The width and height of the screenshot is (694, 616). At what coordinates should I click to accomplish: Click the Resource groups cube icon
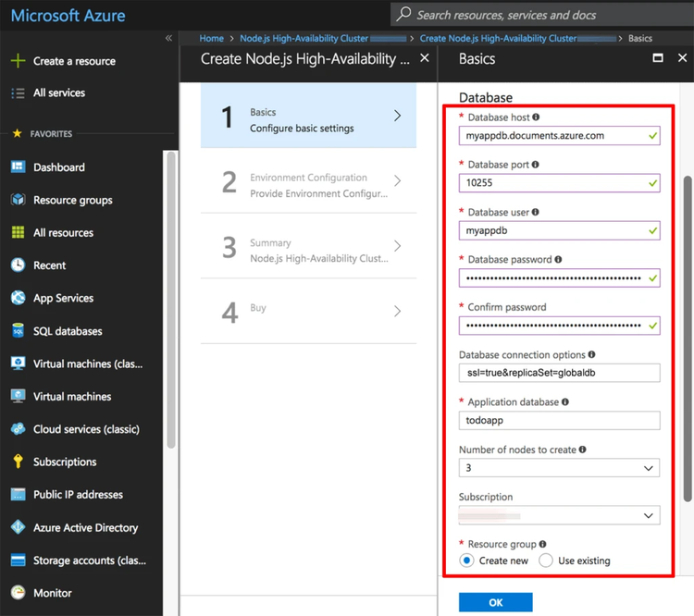click(x=18, y=200)
